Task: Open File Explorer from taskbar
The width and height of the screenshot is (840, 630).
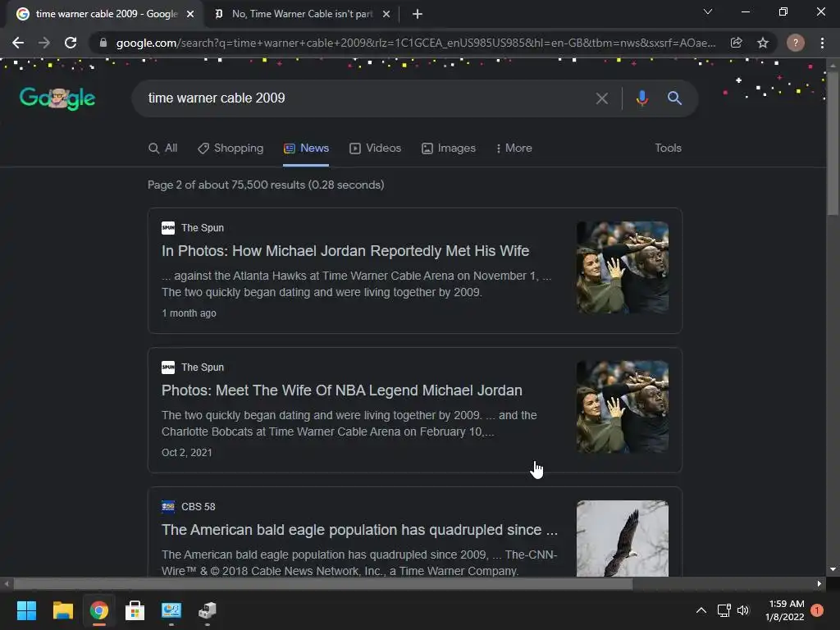Action: [x=62, y=610]
